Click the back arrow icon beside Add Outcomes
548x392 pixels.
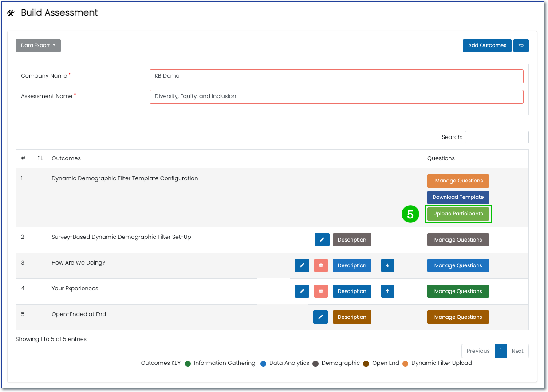(521, 46)
